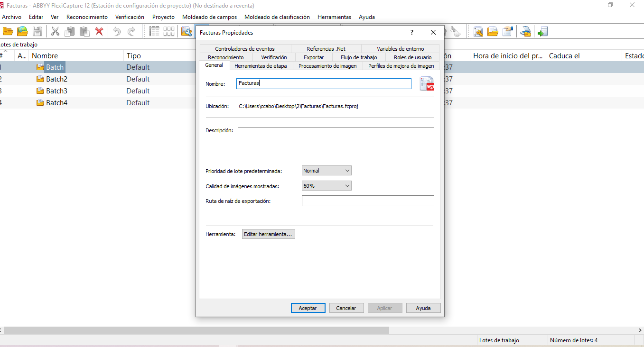The height and width of the screenshot is (347, 644).
Task: Click the Aceptar button
Action: (308, 308)
